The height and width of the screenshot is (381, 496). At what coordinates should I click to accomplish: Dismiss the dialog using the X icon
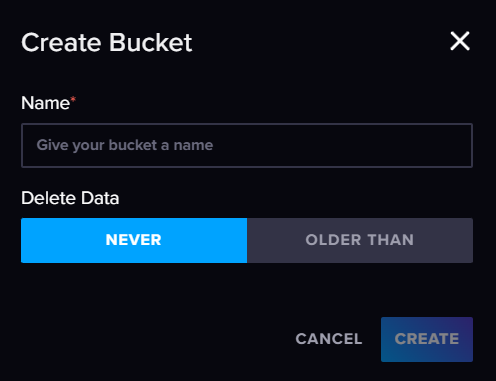pos(460,41)
